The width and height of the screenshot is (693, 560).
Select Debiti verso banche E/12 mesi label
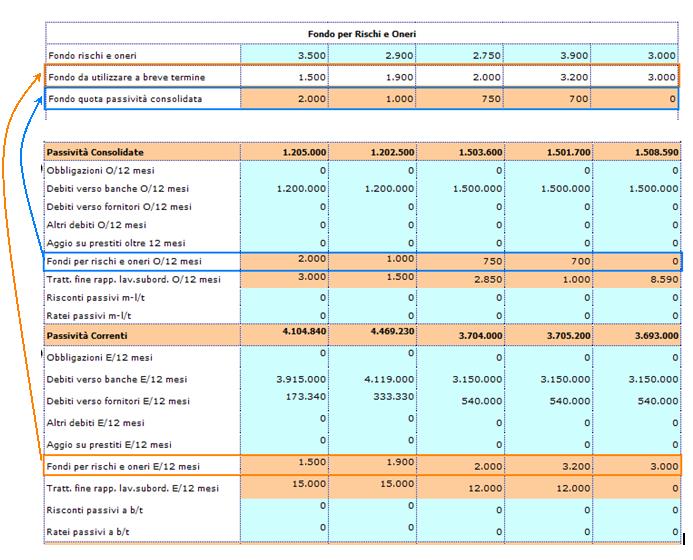pyautogui.click(x=117, y=379)
